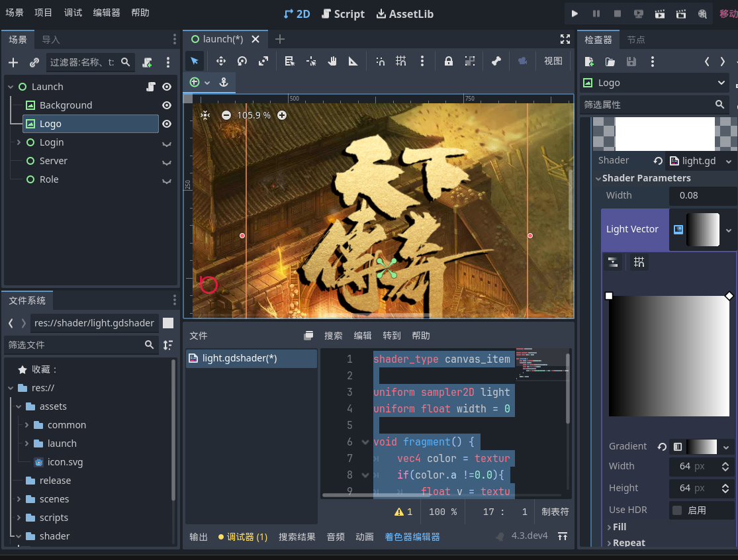The height and width of the screenshot is (560, 738).
Task: Click the lock selected node icon
Action: coord(449,61)
